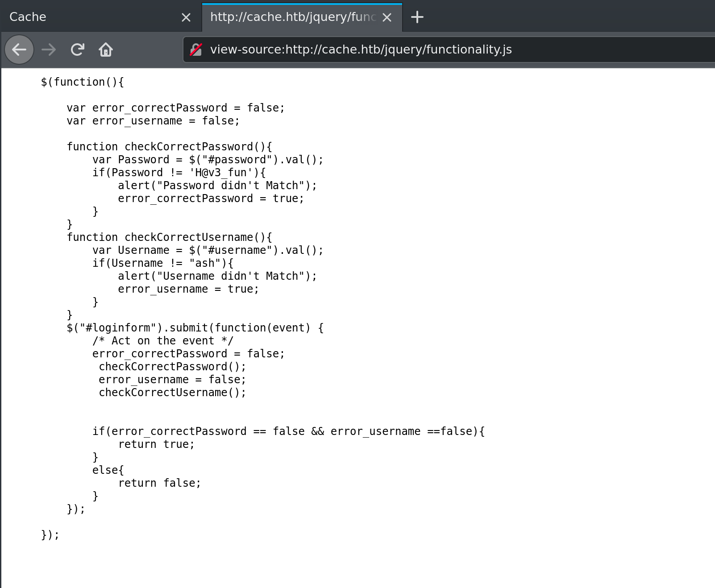Click the checkCorrectUsername function declaration
715x588 pixels.
tap(169, 237)
